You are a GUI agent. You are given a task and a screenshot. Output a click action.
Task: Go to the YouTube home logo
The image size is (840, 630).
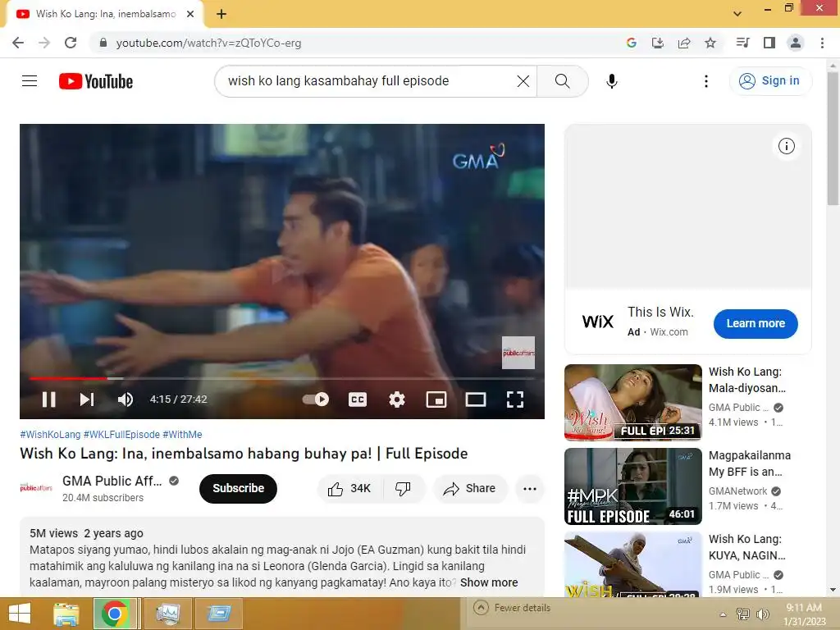[x=96, y=81]
